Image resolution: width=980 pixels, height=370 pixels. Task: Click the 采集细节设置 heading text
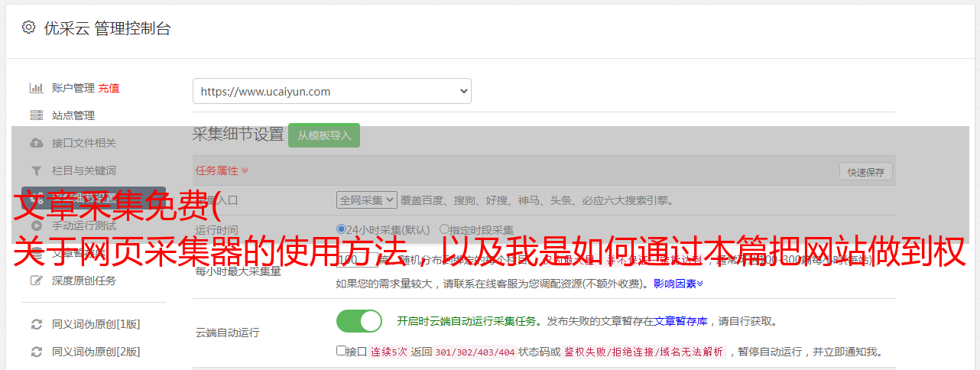[x=238, y=135]
